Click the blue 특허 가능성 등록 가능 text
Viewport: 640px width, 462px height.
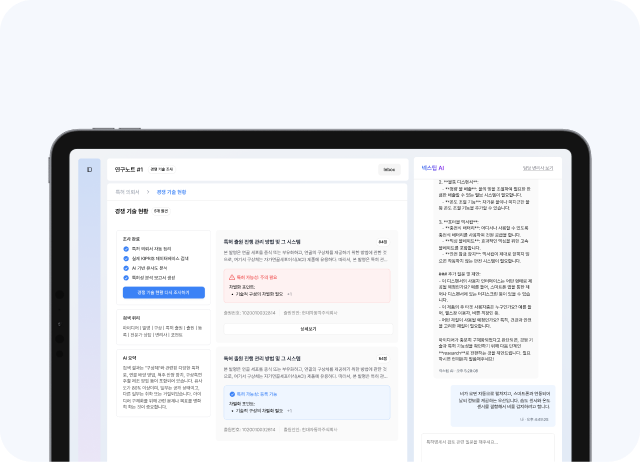[x=257, y=394]
